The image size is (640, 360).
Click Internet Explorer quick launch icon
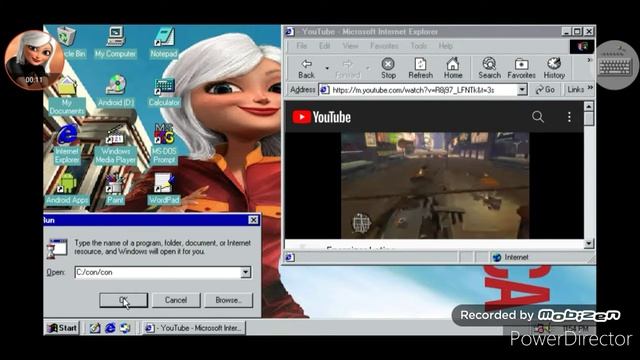(x=110, y=328)
